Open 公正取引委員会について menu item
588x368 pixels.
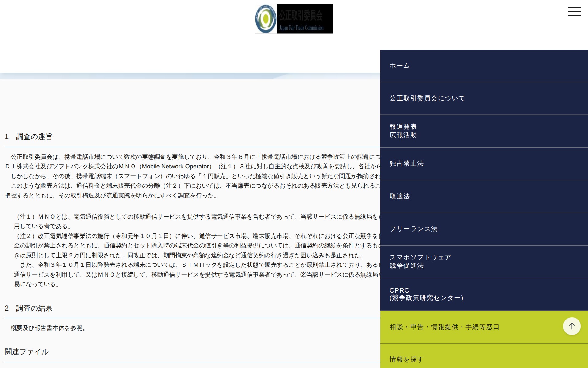click(427, 98)
